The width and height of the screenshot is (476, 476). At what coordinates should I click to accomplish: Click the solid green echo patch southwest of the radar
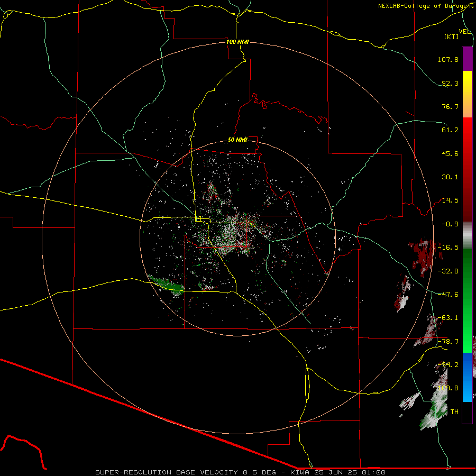tap(167, 284)
